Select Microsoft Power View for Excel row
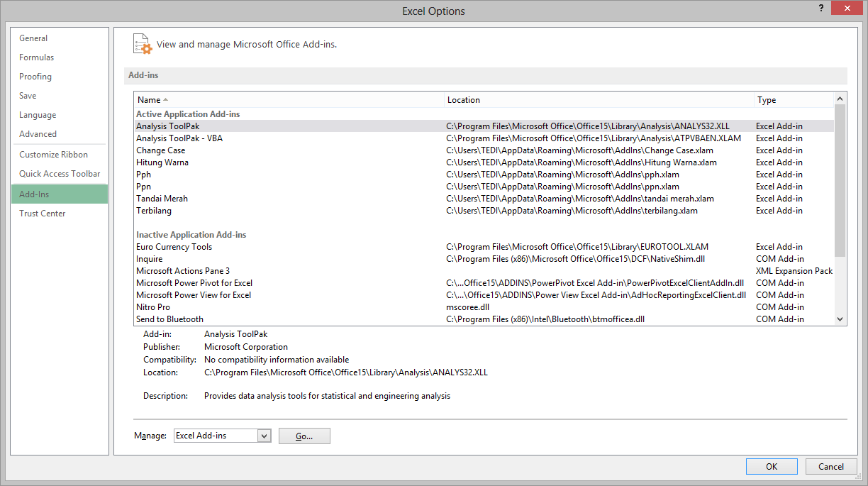The width and height of the screenshot is (868, 486). tap(484, 295)
